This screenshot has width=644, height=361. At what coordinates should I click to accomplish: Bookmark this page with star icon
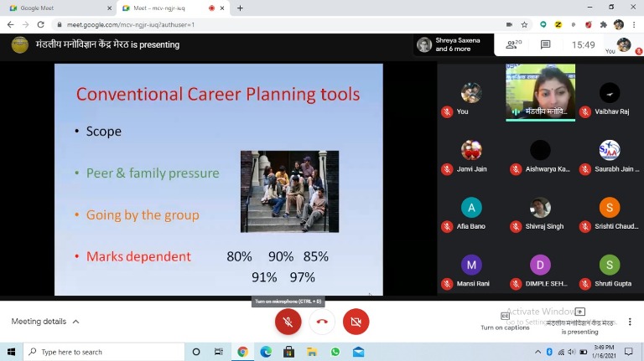pos(525,25)
